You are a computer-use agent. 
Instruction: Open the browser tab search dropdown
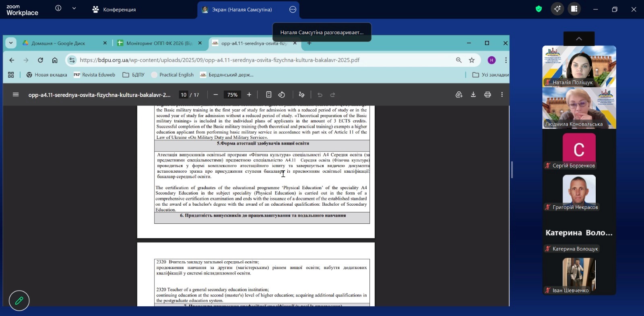tap(11, 43)
